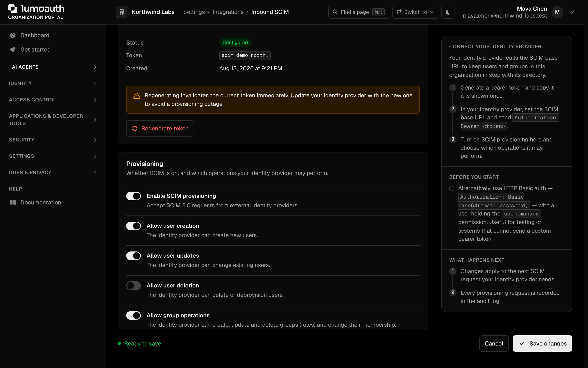Toggle Allow user creation switch
The image size is (588, 368).
point(133,226)
